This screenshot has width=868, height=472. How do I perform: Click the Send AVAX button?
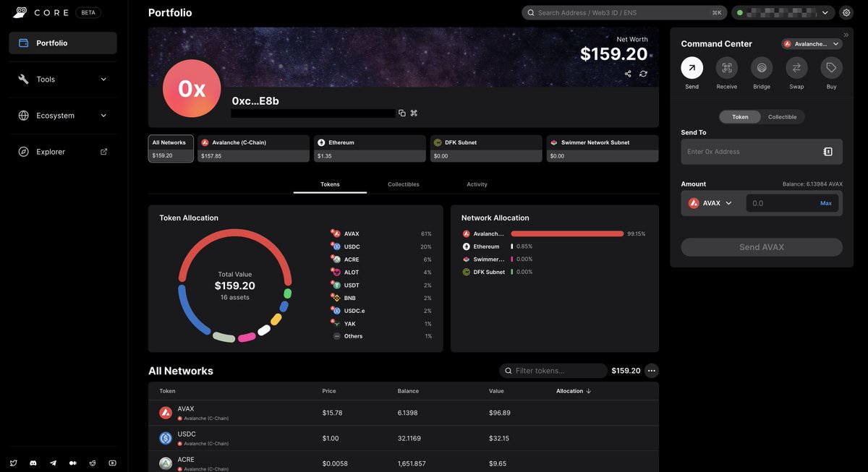[x=762, y=247]
